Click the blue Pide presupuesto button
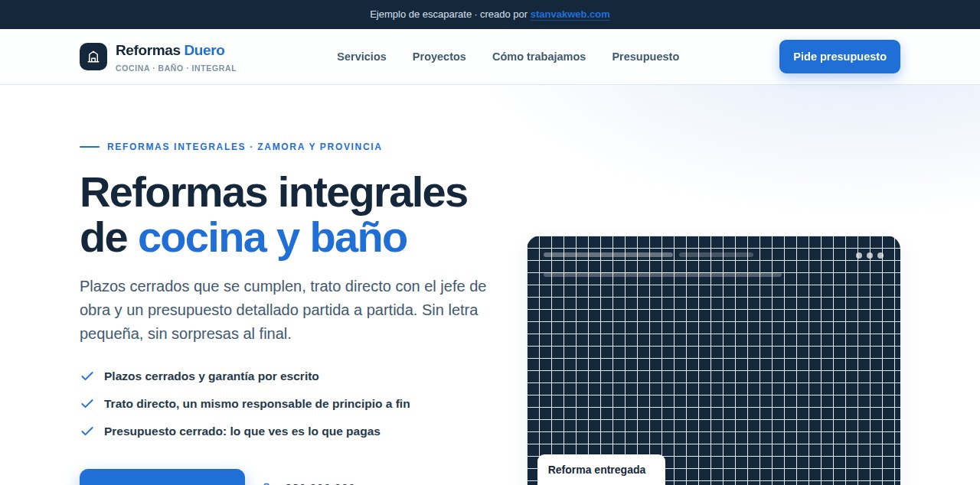Screen dimensions: 980x485 (x=840, y=57)
